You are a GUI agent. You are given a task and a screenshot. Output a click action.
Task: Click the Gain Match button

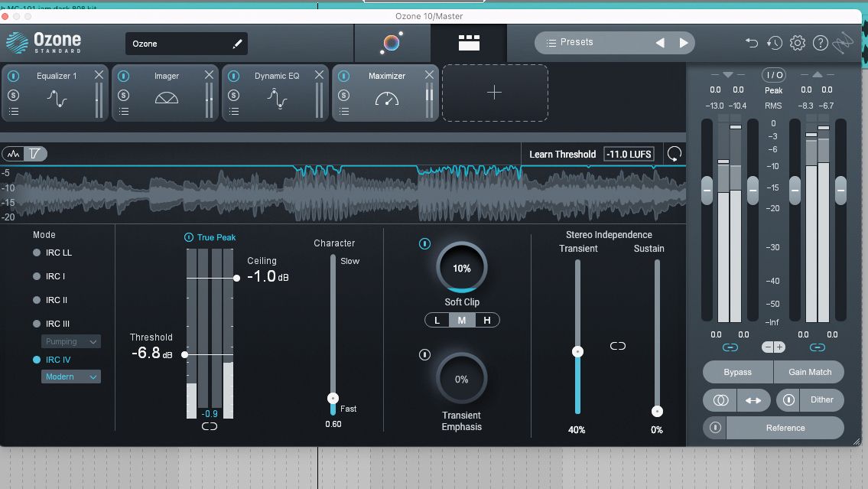point(808,372)
